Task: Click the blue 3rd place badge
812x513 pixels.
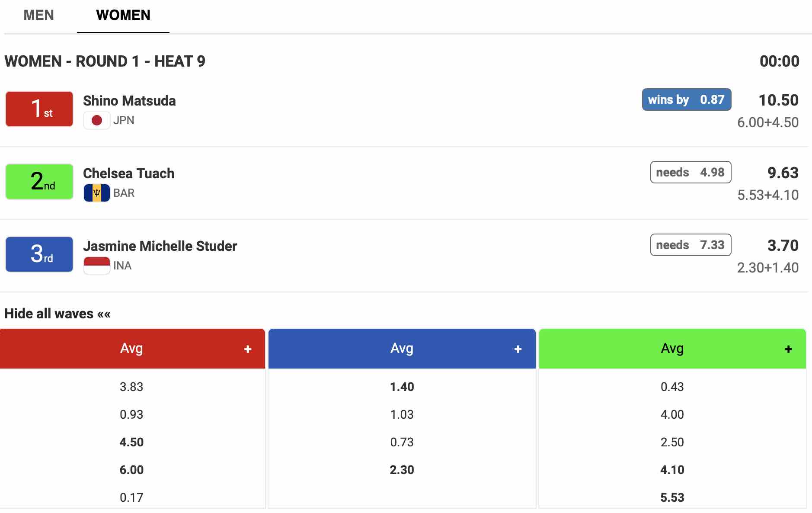Action: pyautogui.click(x=39, y=254)
